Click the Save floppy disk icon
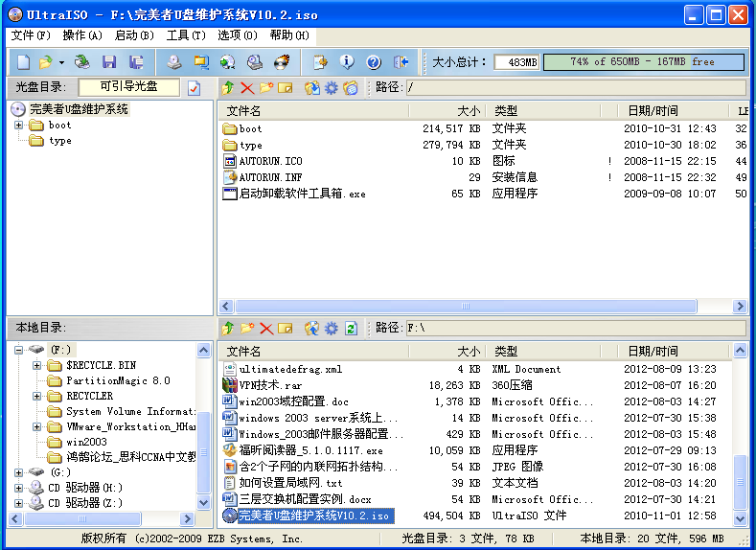The height and width of the screenshot is (550, 756). pyautogui.click(x=109, y=61)
